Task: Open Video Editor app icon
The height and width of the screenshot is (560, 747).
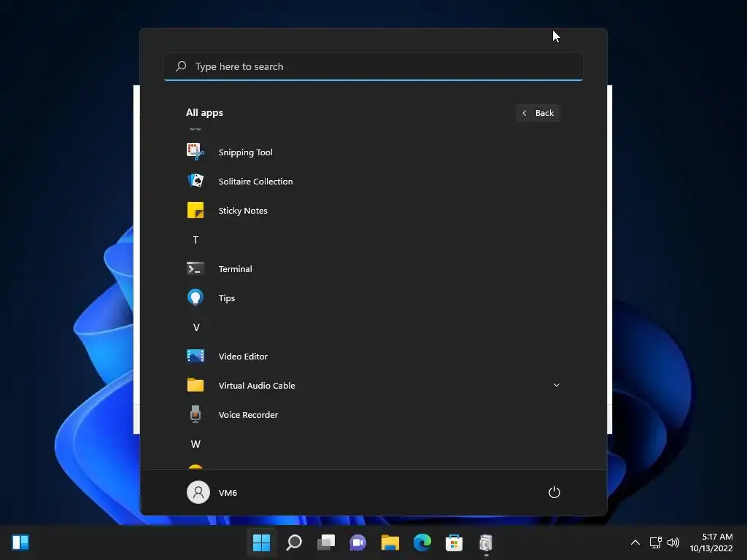Action: click(x=196, y=356)
